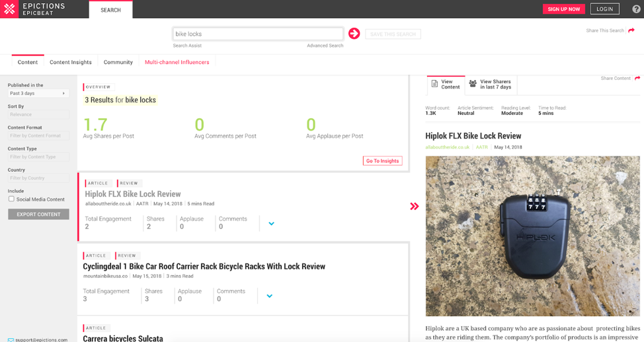Screen dimensions: 644x342
Task: Open Cyclingdeal 1 Bike Car Roof Carrier result
Action: click(x=204, y=267)
